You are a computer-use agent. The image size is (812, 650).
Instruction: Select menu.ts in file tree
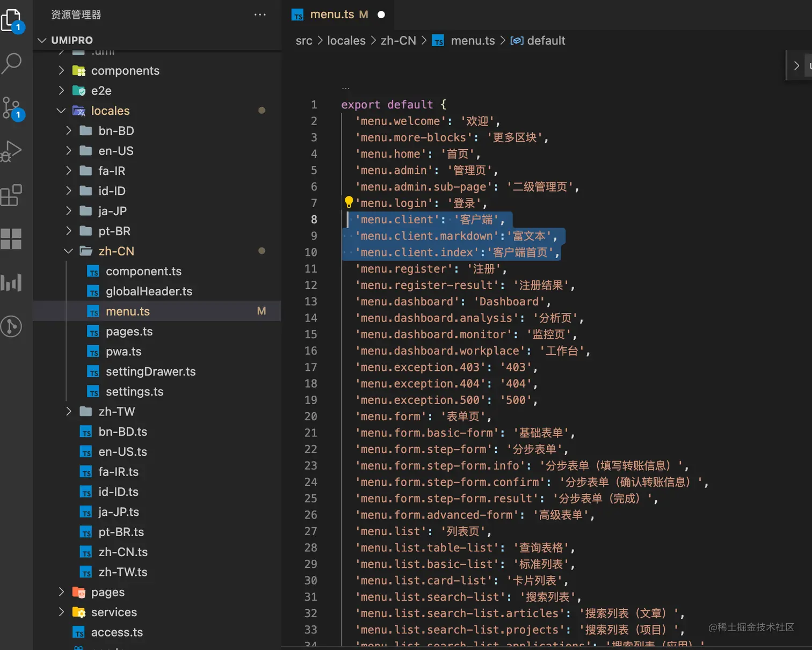[x=157, y=311]
